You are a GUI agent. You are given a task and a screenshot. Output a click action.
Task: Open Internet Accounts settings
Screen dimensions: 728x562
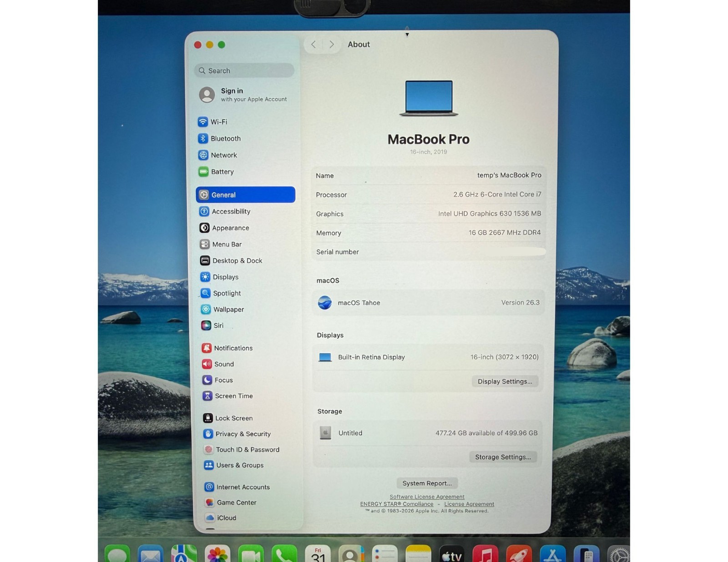[238, 487]
